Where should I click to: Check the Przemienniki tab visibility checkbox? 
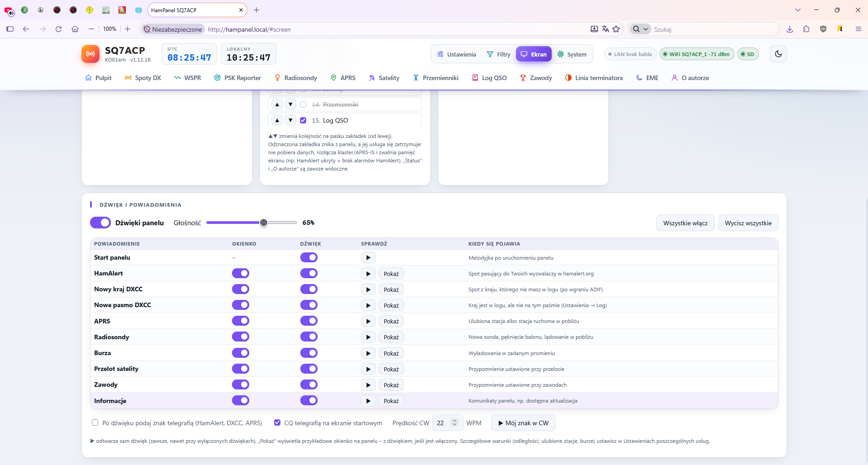pos(303,104)
